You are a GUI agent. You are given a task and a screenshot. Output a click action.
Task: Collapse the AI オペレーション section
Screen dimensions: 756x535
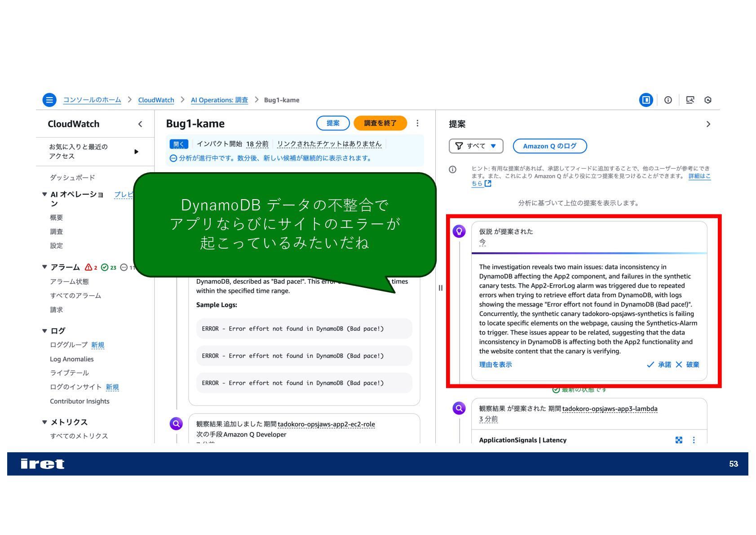(x=44, y=194)
